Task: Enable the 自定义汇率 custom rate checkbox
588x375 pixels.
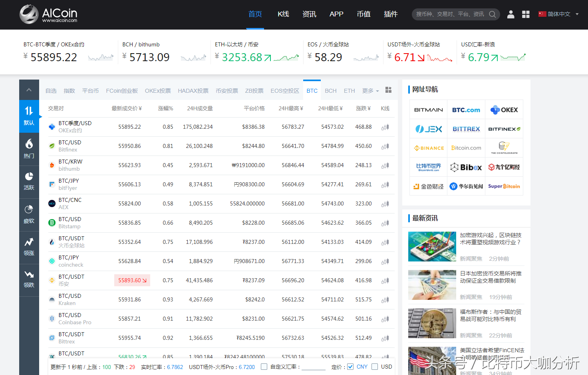Action: pos(264,367)
